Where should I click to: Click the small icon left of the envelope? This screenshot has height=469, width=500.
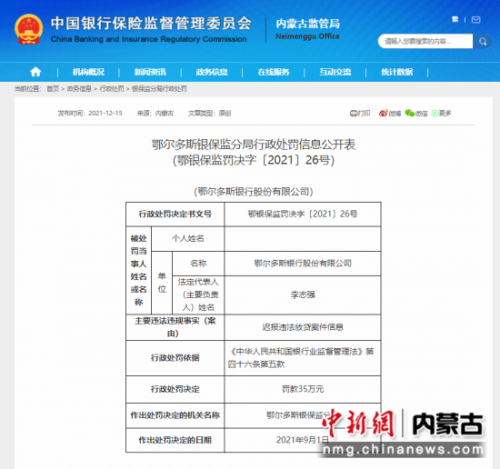coord(455,19)
